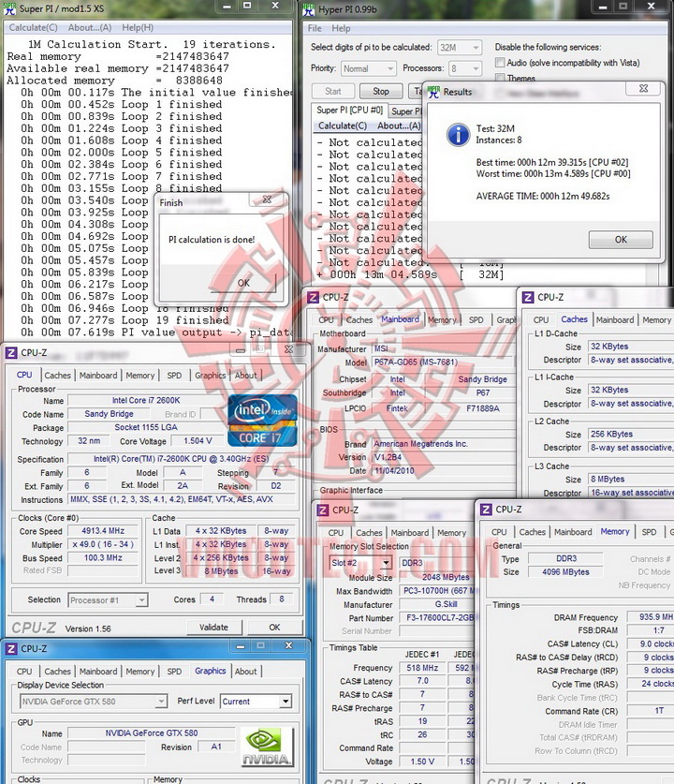Close the Finish dialog
This screenshot has height=784, width=674.
(268, 199)
